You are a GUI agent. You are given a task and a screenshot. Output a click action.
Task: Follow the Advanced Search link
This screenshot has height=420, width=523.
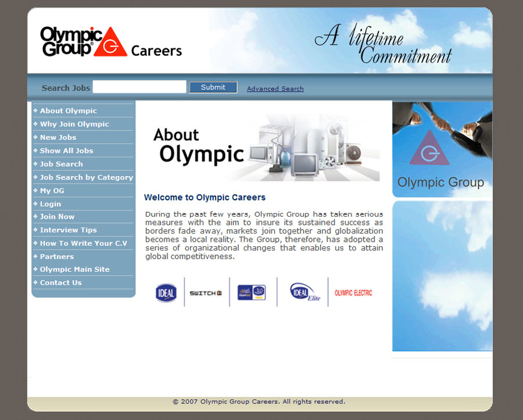click(x=275, y=89)
